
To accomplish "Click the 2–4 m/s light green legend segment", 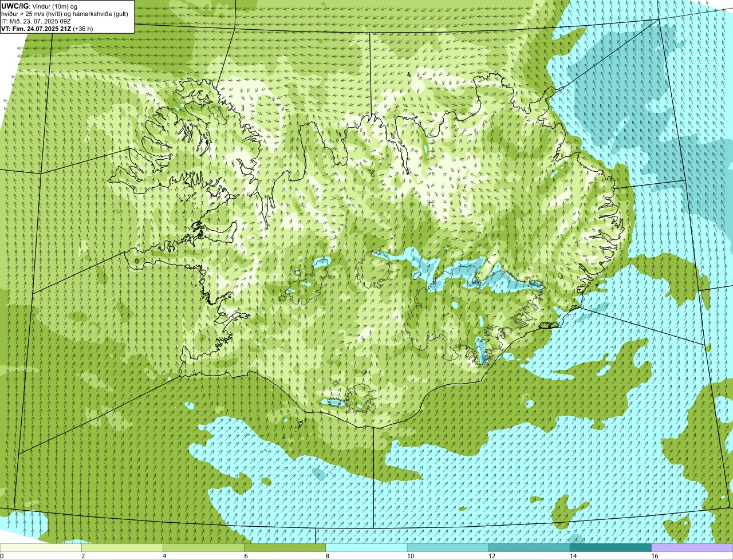I will tap(122, 547).
